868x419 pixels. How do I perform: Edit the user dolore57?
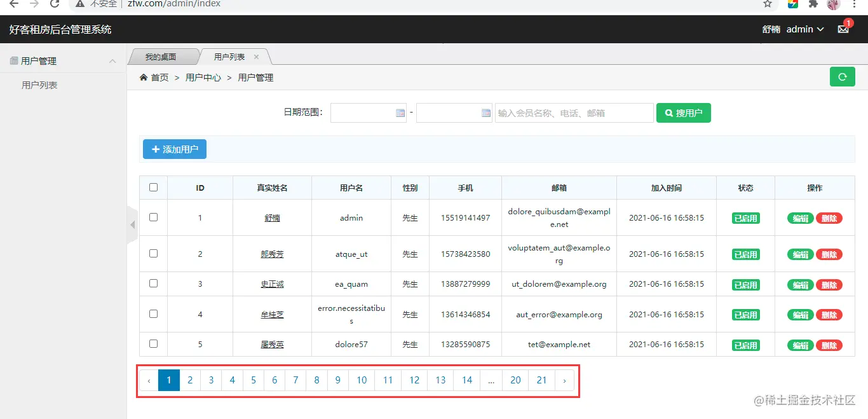801,345
